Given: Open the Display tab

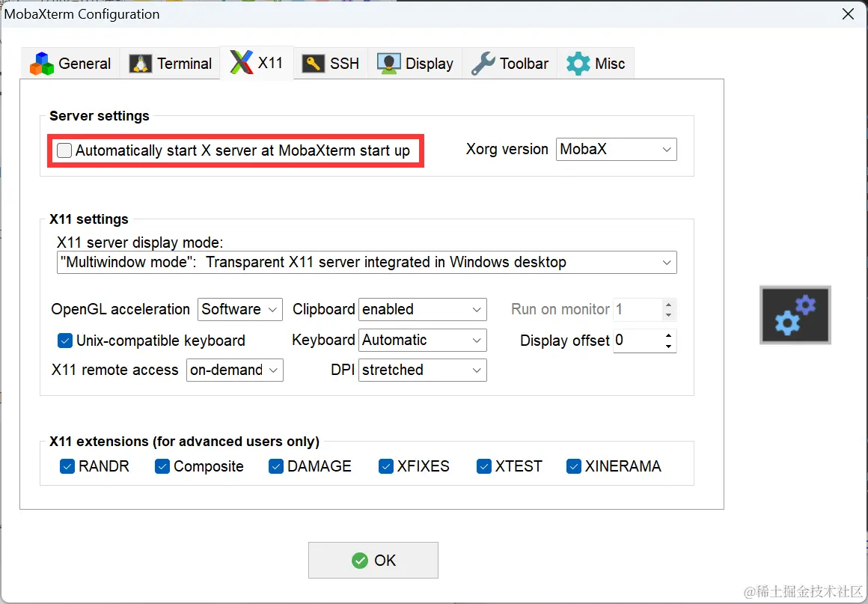Looking at the screenshot, I should click(415, 64).
